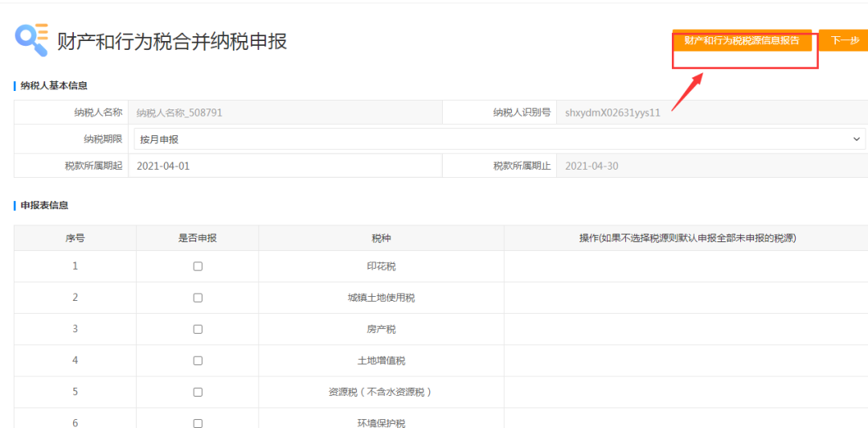
Task: Click the 纳税人名称 input field
Action: click(x=285, y=113)
